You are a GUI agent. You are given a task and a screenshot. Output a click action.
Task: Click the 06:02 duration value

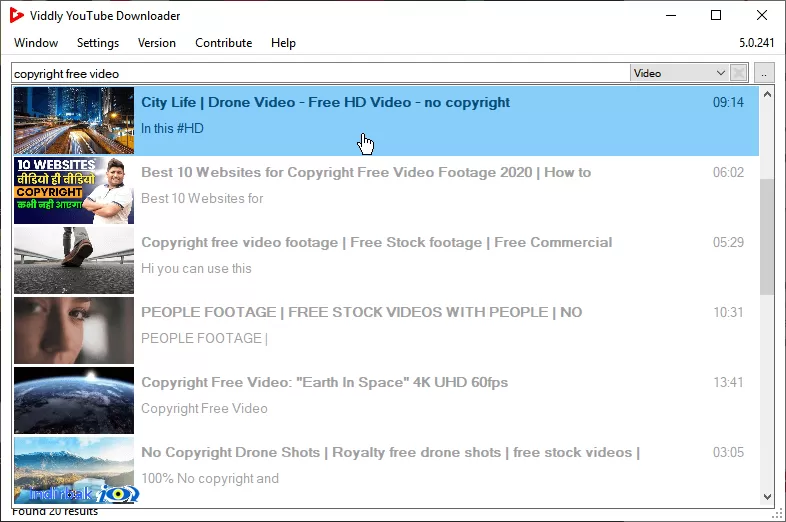click(728, 172)
